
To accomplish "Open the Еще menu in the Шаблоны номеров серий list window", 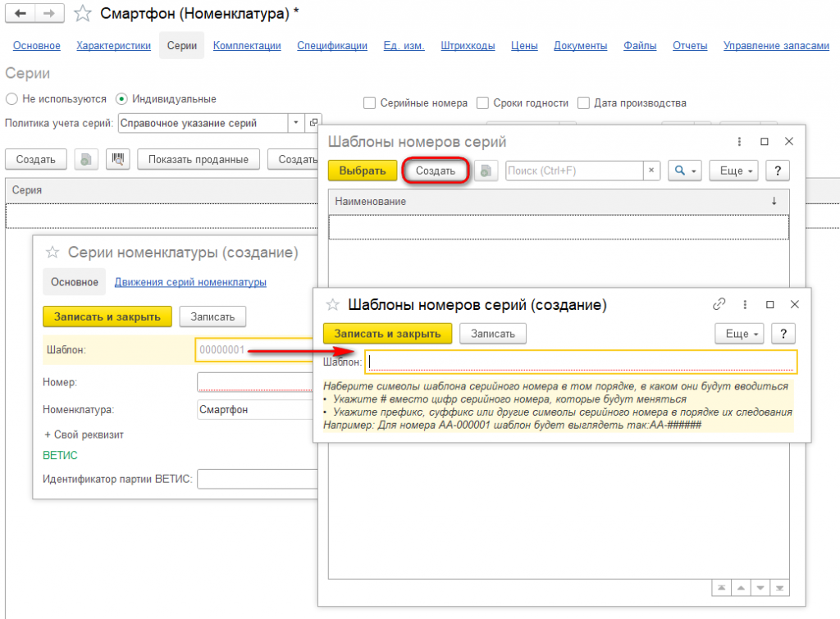I will (x=733, y=171).
